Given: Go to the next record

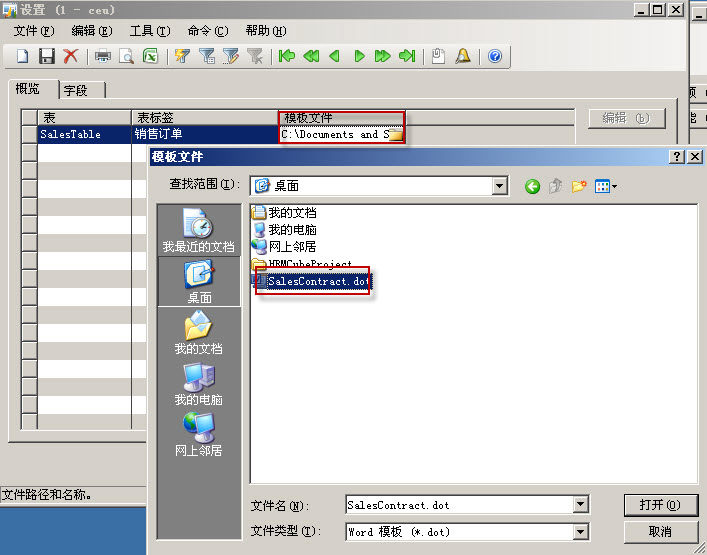Looking at the screenshot, I should tap(359, 56).
